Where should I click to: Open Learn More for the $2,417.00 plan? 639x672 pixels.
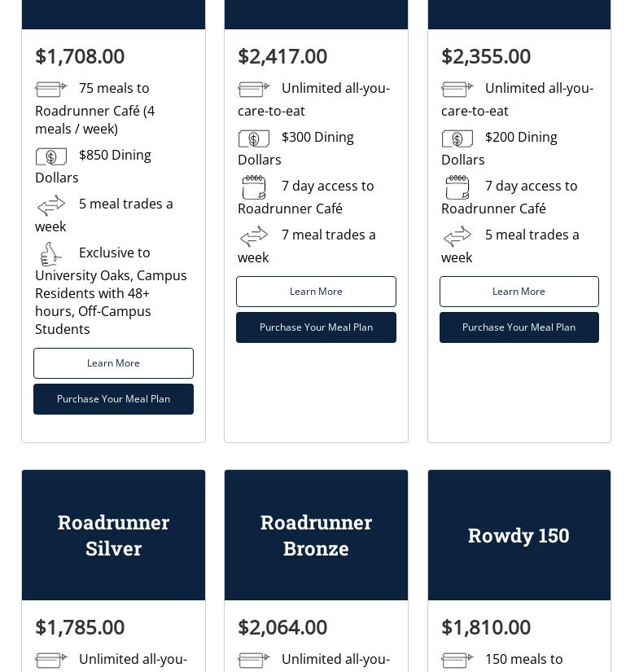pos(316,292)
